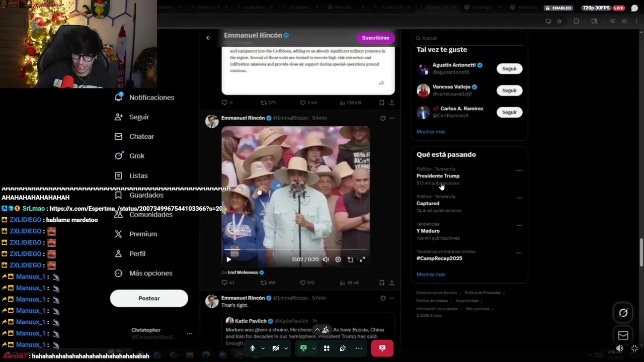Open options for Presidente Trump trend
The width and height of the screenshot is (644, 362).
[x=519, y=170]
